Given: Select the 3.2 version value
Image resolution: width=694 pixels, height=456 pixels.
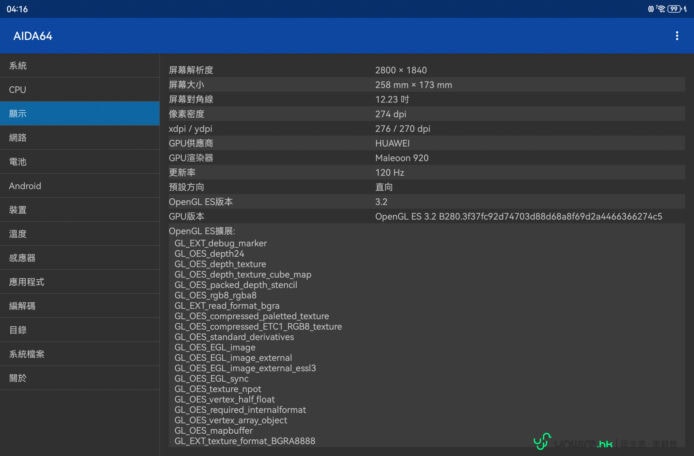Looking at the screenshot, I should click(381, 201).
